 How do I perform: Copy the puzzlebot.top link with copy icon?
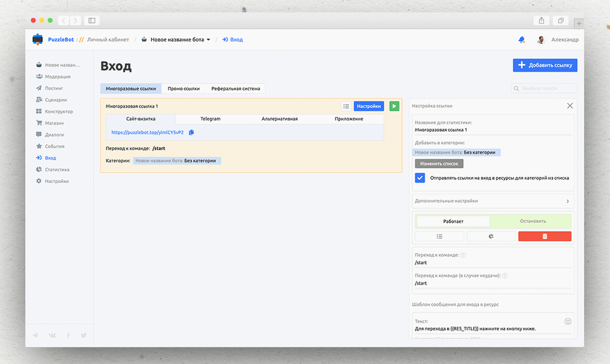(x=191, y=133)
